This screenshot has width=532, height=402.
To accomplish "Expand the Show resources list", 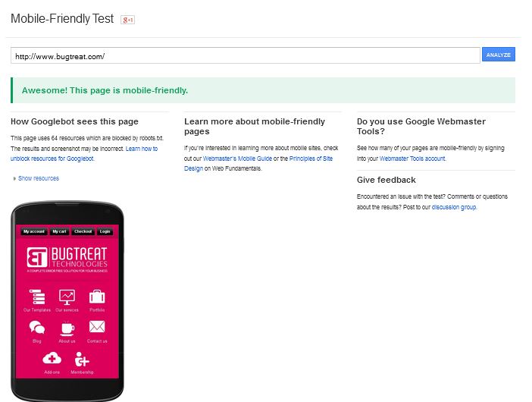I will [38, 178].
